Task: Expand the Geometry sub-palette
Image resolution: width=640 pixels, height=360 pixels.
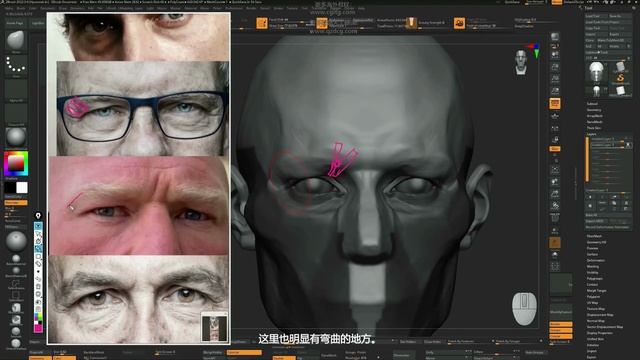Action: click(594, 110)
